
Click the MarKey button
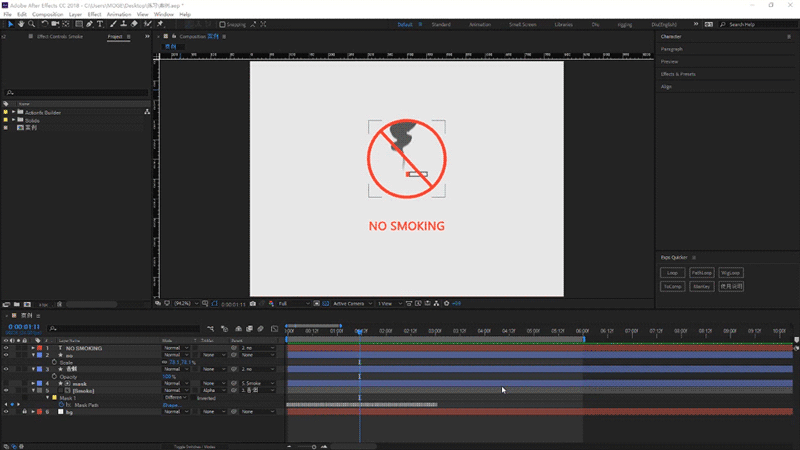click(x=702, y=287)
